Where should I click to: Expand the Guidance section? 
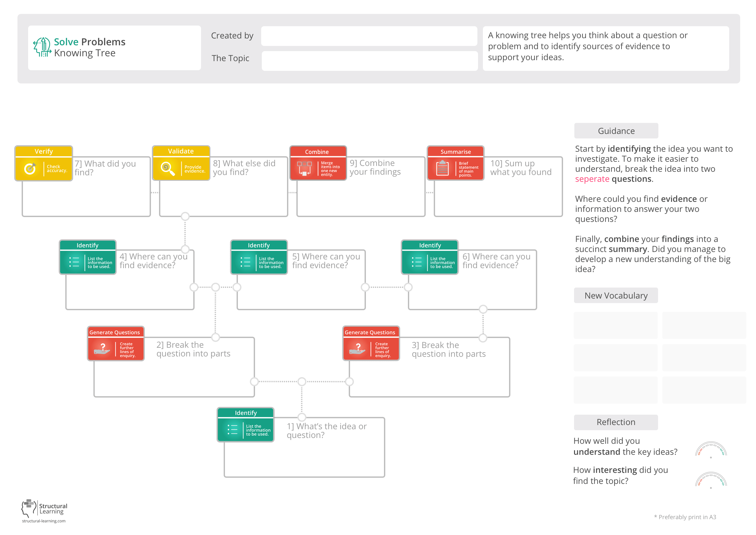point(616,130)
